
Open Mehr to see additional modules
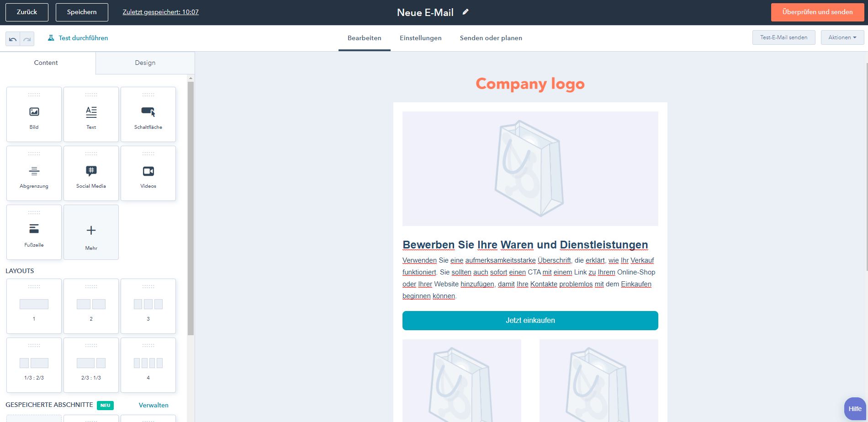click(x=90, y=232)
